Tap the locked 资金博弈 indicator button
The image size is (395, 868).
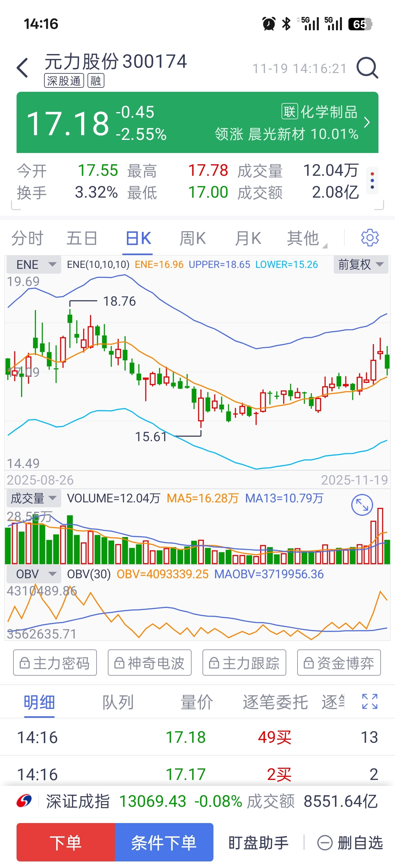(339, 663)
